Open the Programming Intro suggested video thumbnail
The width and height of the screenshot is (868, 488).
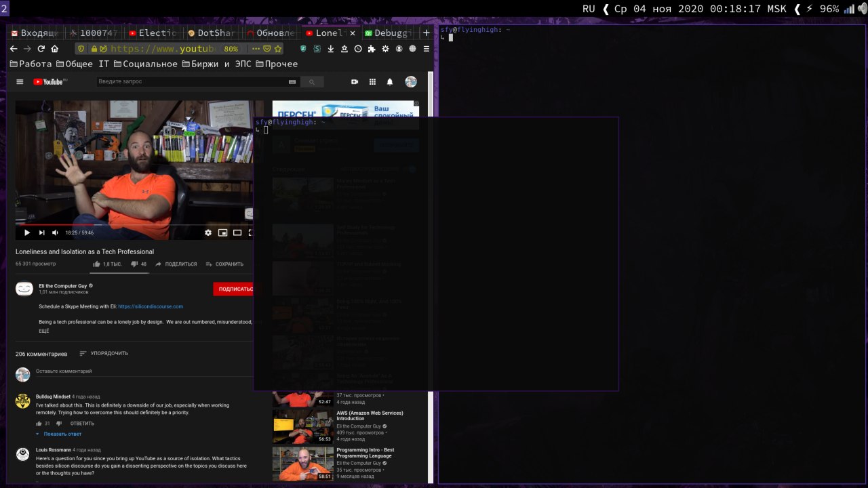coord(303,463)
